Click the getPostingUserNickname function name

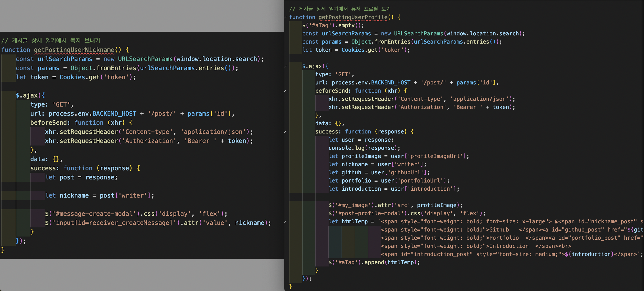click(x=74, y=50)
